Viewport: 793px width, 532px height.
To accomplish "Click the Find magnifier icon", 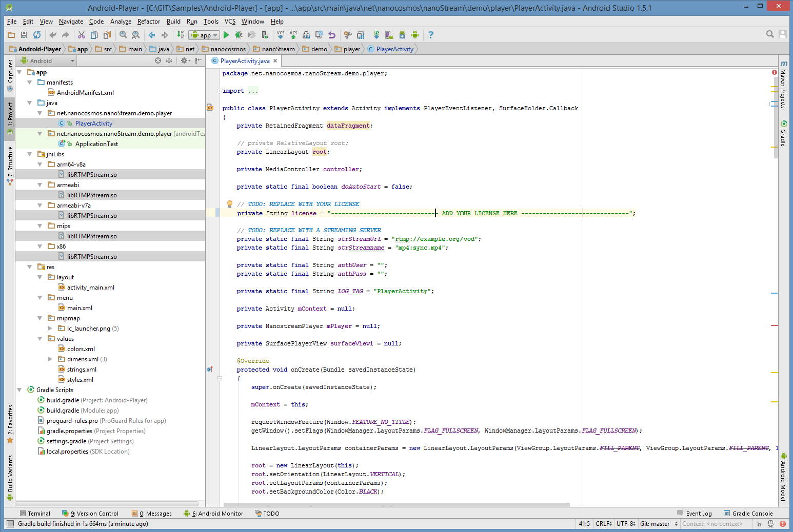I will coord(123,35).
